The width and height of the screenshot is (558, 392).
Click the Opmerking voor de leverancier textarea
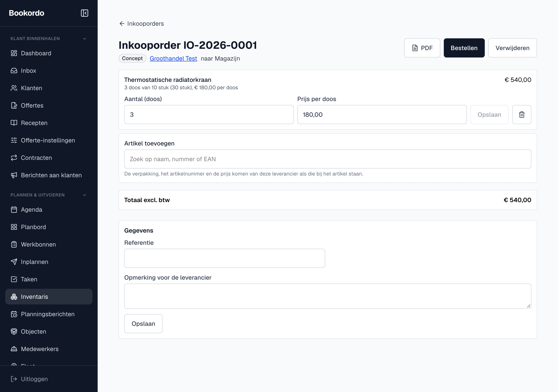pyautogui.click(x=328, y=296)
